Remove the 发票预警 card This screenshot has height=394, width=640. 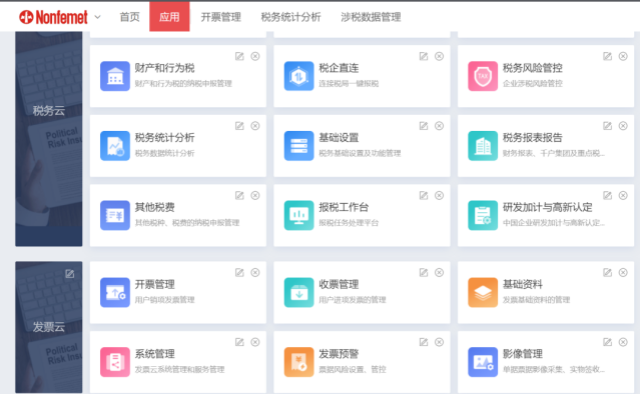coord(439,342)
